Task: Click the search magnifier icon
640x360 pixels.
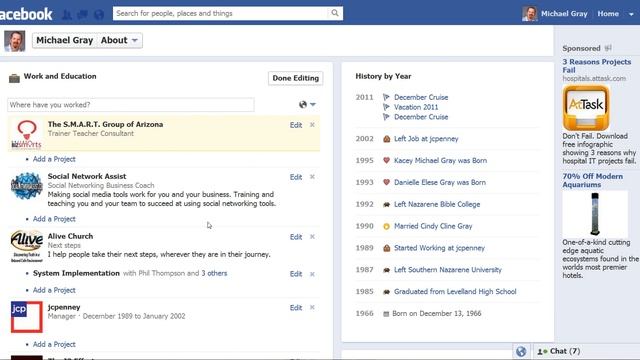Action: [x=335, y=13]
